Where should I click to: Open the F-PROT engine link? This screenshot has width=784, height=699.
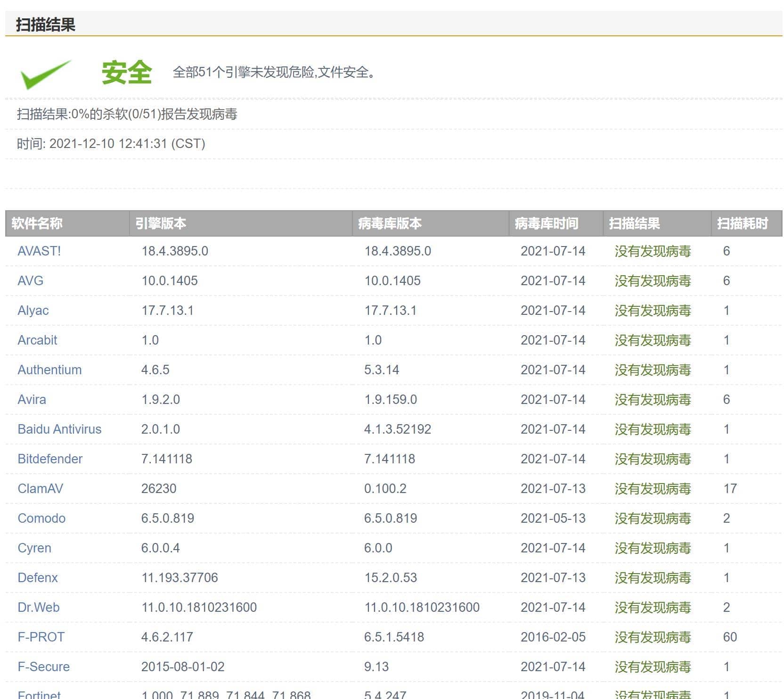[41, 637]
